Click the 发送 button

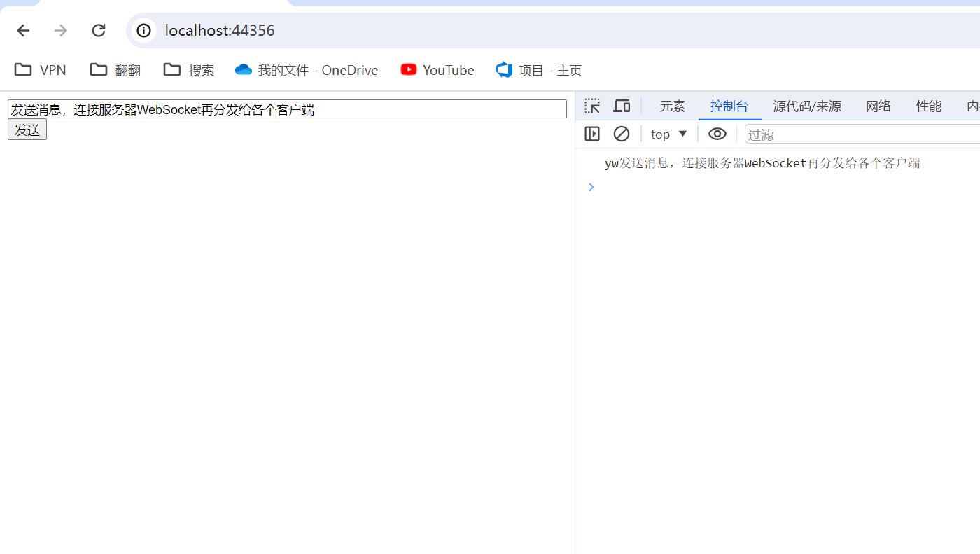coord(27,130)
